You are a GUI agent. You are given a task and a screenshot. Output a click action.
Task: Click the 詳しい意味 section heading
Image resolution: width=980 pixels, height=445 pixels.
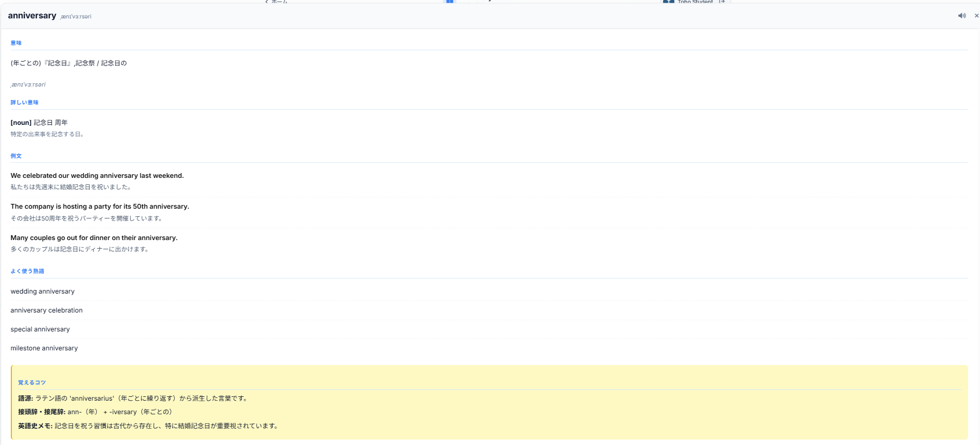pos(24,102)
